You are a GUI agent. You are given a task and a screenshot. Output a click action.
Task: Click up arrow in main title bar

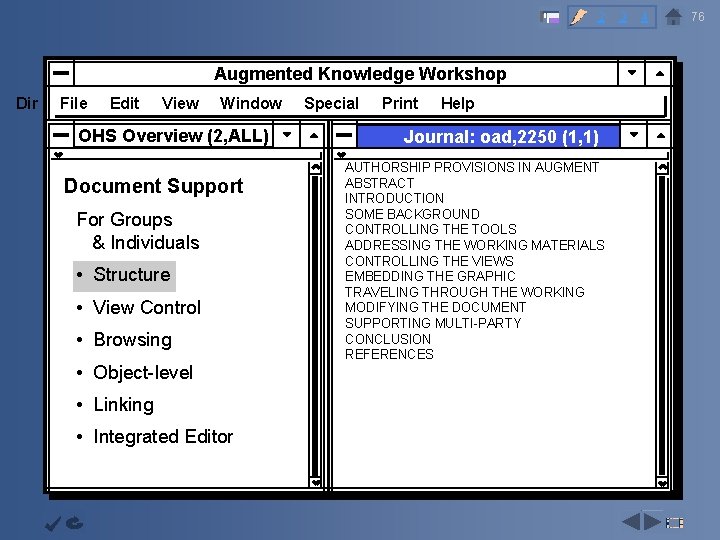[659, 73]
